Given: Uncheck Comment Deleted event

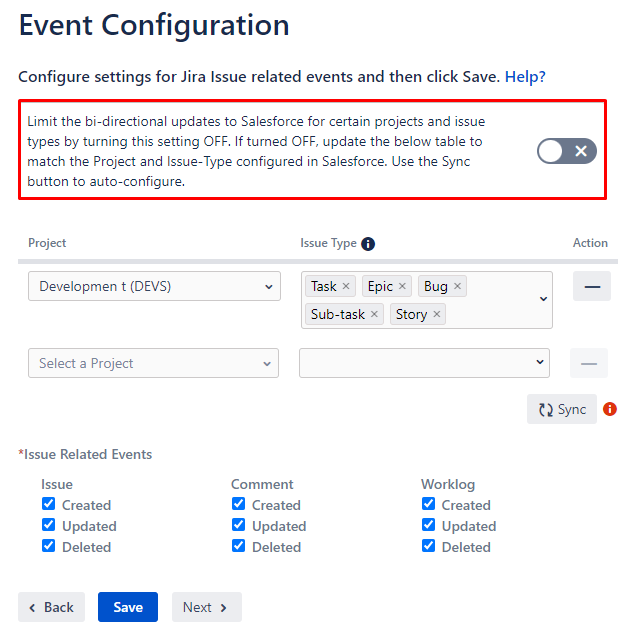Looking at the screenshot, I should coord(239,546).
